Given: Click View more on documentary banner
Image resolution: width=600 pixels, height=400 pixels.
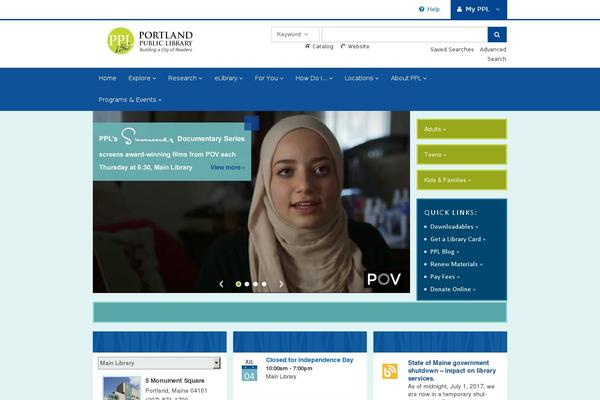Looking at the screenshot, I should tap(227, 167).
